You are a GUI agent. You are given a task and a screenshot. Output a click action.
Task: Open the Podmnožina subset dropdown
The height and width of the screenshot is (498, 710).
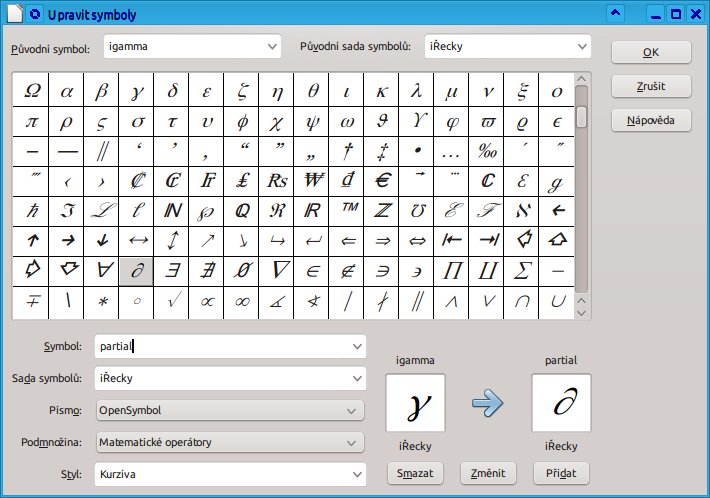[230, 442]
